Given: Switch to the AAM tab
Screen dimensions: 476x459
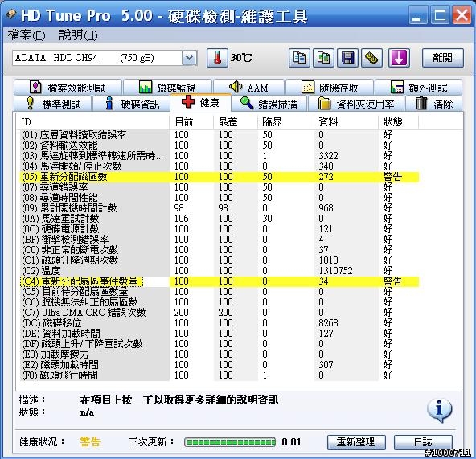Looking at the screenshot, I should tap(248, 88).
